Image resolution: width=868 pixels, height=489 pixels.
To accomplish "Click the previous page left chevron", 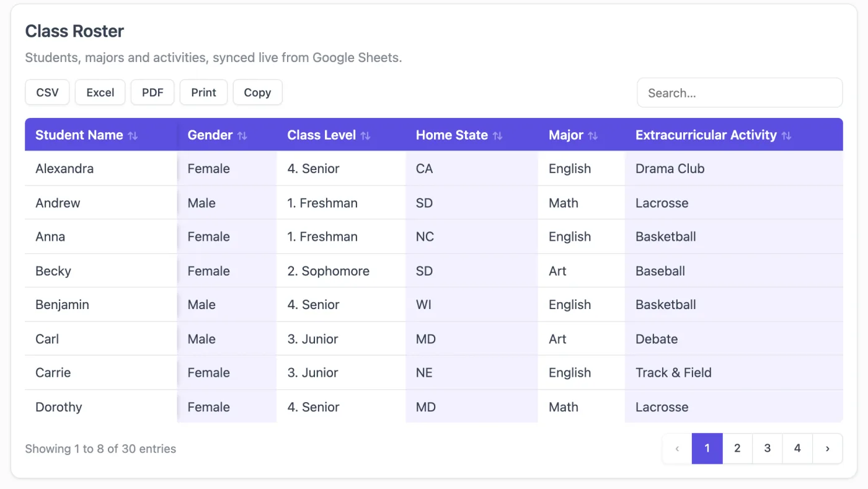I will (x=677, y=449).
